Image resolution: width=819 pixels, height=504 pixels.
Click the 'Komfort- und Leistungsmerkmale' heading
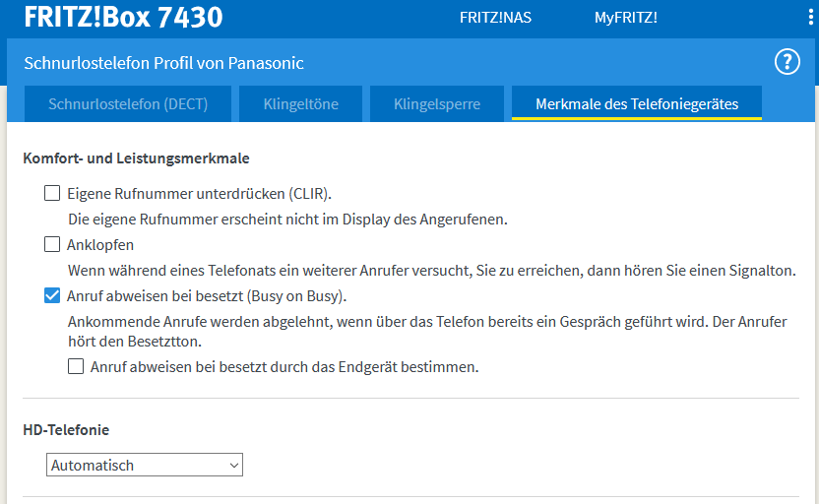pos(136,158)
